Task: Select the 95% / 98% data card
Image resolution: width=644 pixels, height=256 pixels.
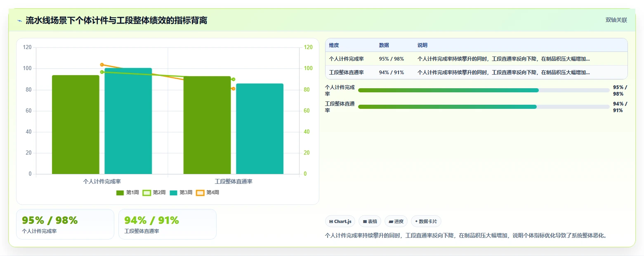Action: 65,224
